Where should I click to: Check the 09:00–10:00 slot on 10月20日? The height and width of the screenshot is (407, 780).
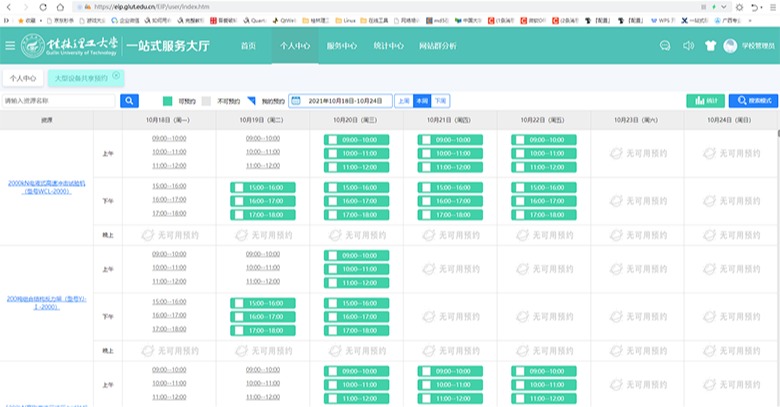[x=331, y=140]
